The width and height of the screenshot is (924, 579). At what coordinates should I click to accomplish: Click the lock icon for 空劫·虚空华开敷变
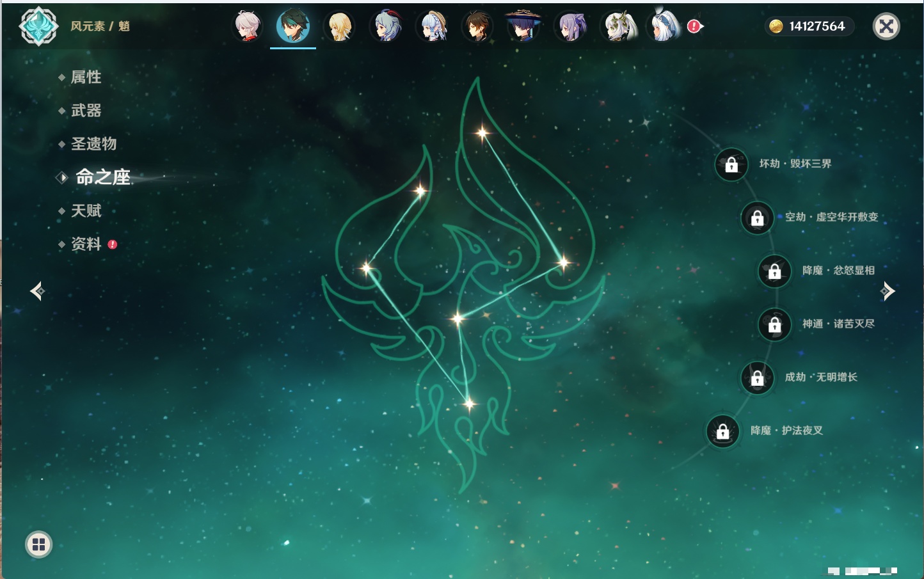coord(758,218)
